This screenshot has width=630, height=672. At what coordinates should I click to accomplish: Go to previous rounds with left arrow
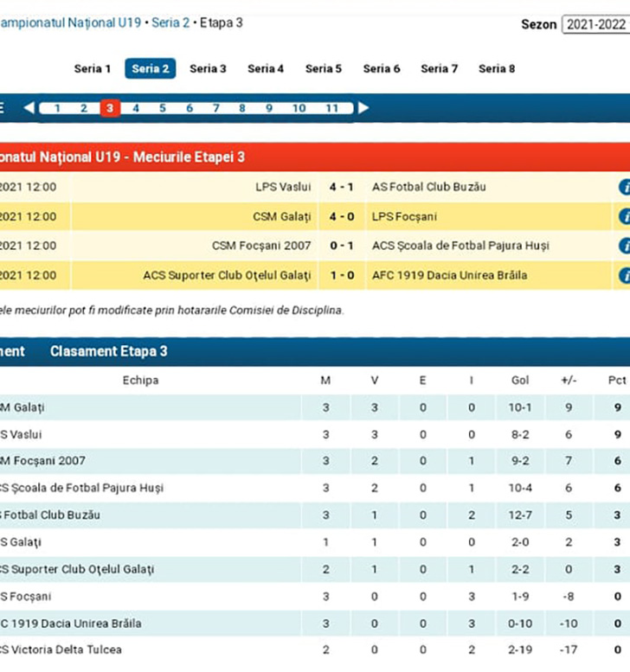tap(29, 108)
